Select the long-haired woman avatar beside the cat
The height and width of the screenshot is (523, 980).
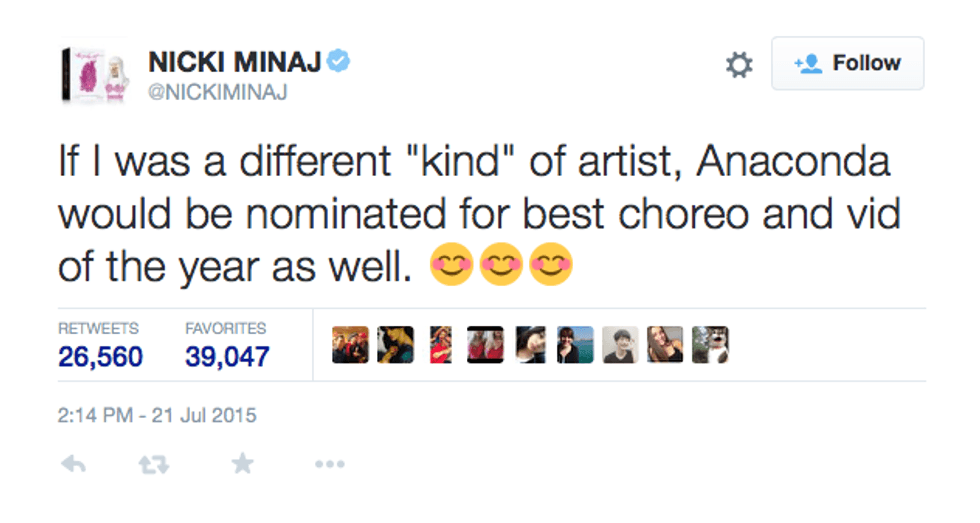[665, 345]
